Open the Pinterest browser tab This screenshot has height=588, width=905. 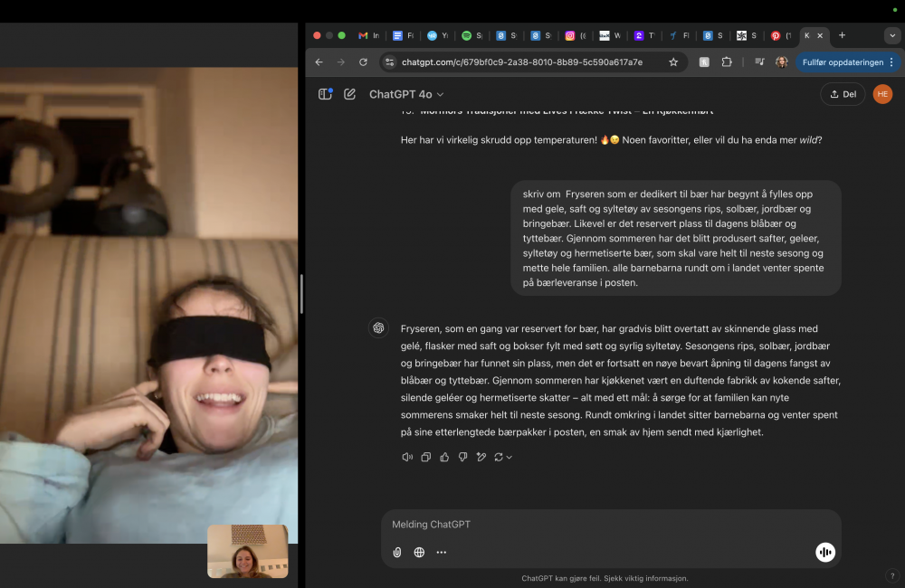tap(781, 36)
